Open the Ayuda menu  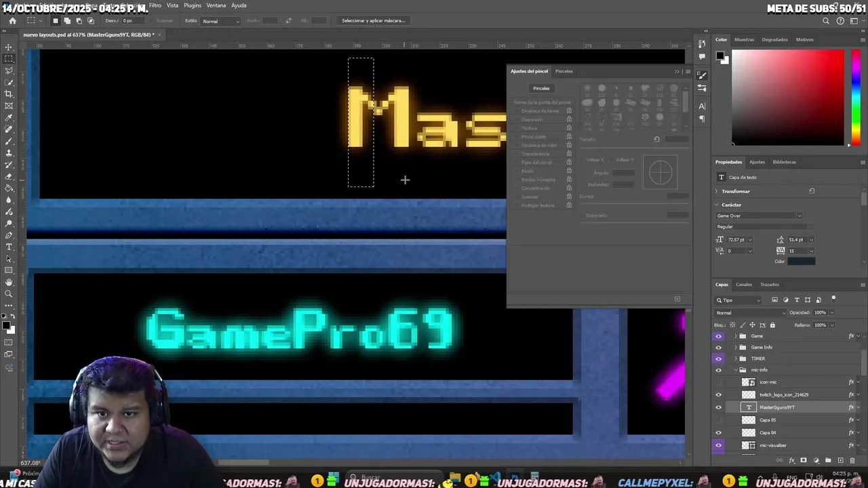point(239,5)
